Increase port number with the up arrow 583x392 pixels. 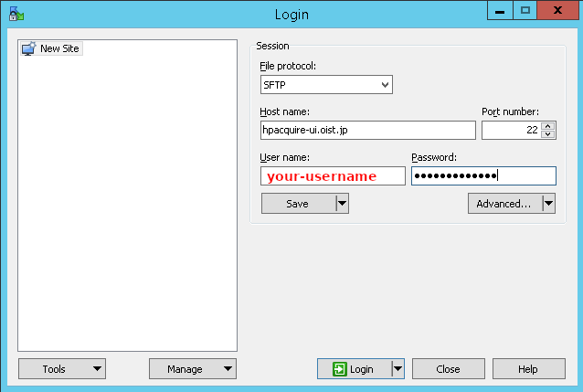click(x=548, y=126)
